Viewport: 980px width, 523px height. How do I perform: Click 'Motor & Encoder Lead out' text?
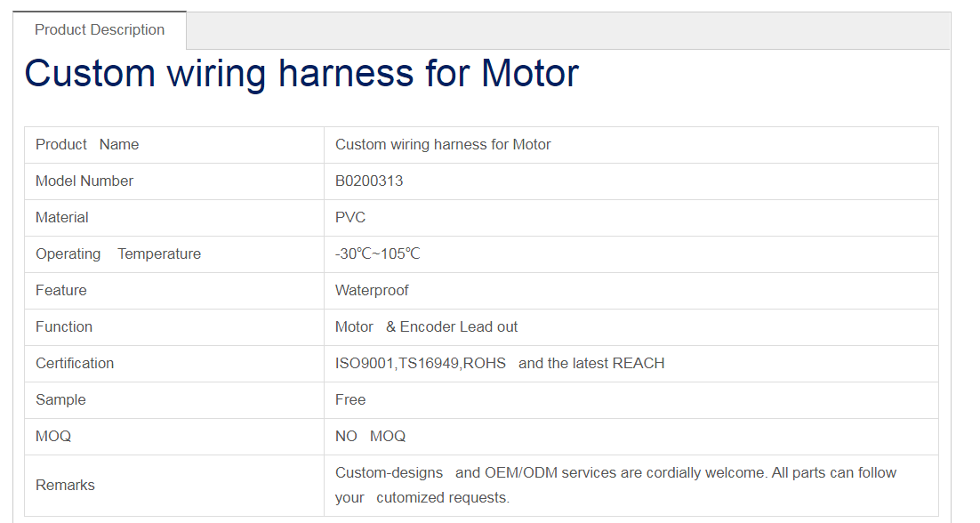(426, 327)
